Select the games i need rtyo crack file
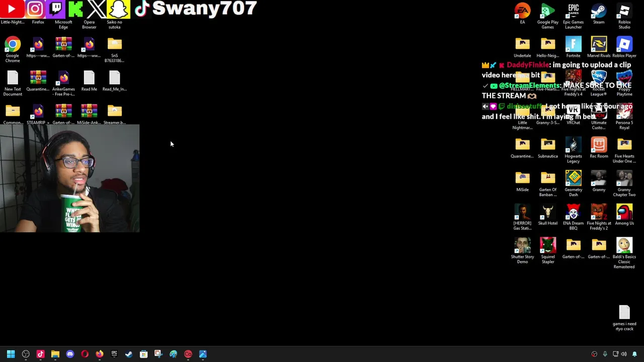644x362 pixels. [x=624, y=318]
